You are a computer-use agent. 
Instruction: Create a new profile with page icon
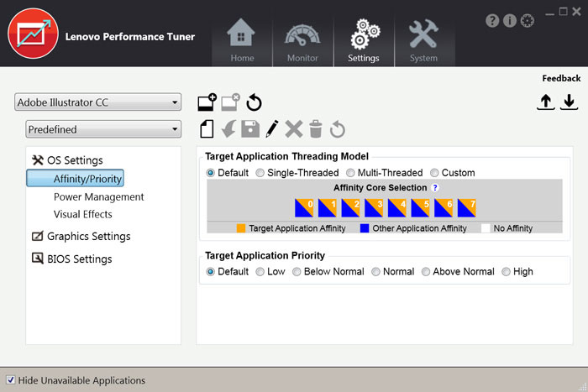point(207,128)
